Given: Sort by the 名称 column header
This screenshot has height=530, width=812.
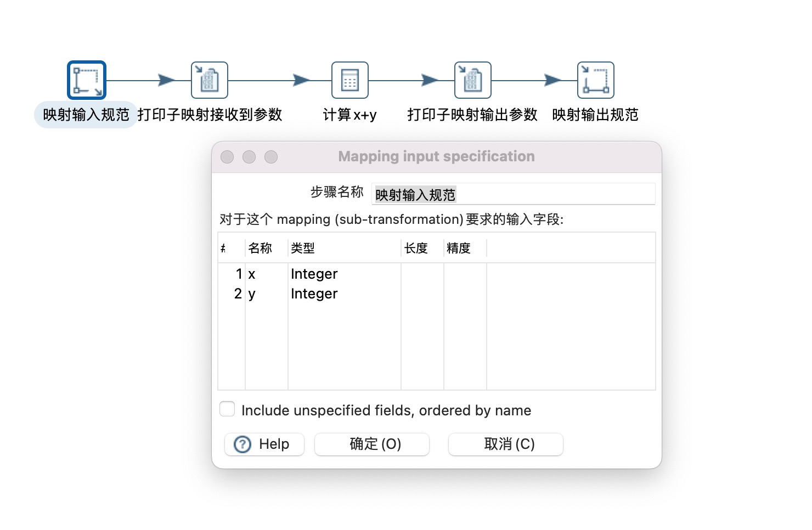Looking at the screenshot, I should (x=260, y=248).
